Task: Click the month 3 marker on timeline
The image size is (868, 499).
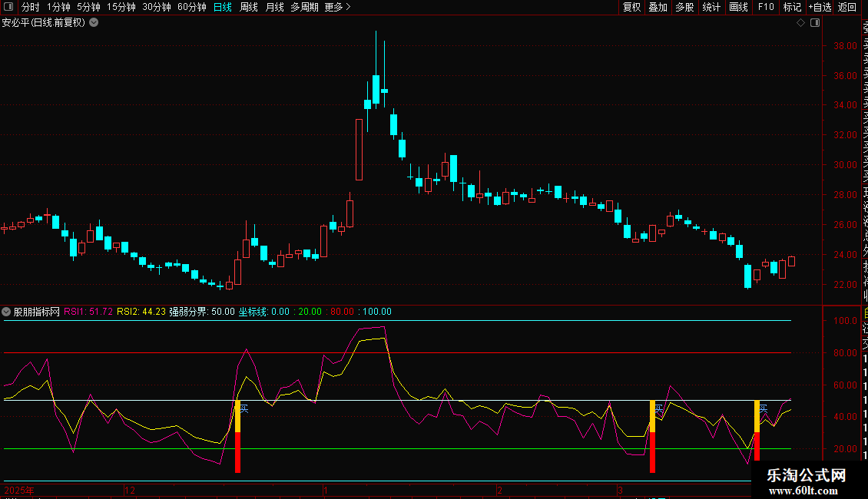Action: click(x=620, y=490)
